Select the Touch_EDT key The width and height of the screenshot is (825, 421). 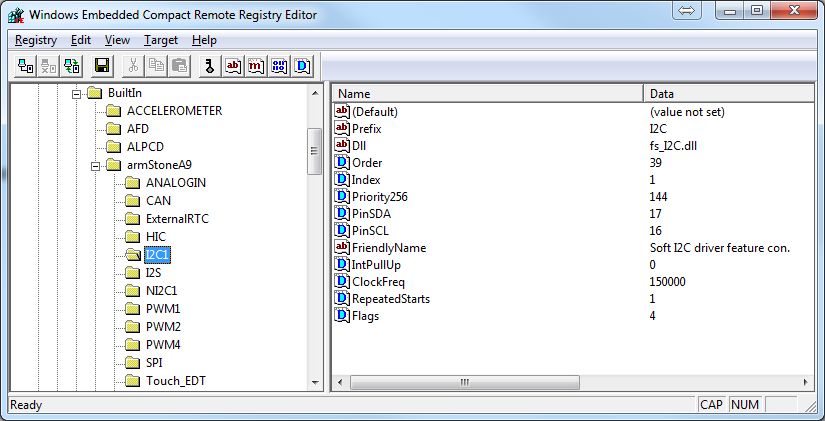[176, 381]
